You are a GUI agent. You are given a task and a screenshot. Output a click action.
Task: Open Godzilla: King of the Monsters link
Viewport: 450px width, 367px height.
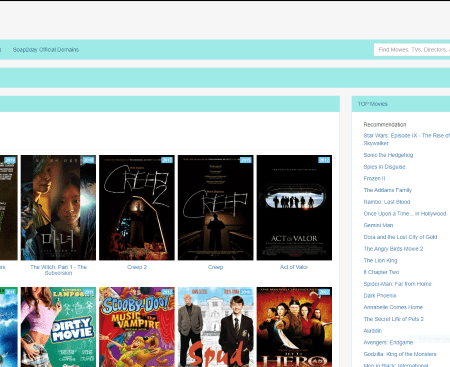400,354
